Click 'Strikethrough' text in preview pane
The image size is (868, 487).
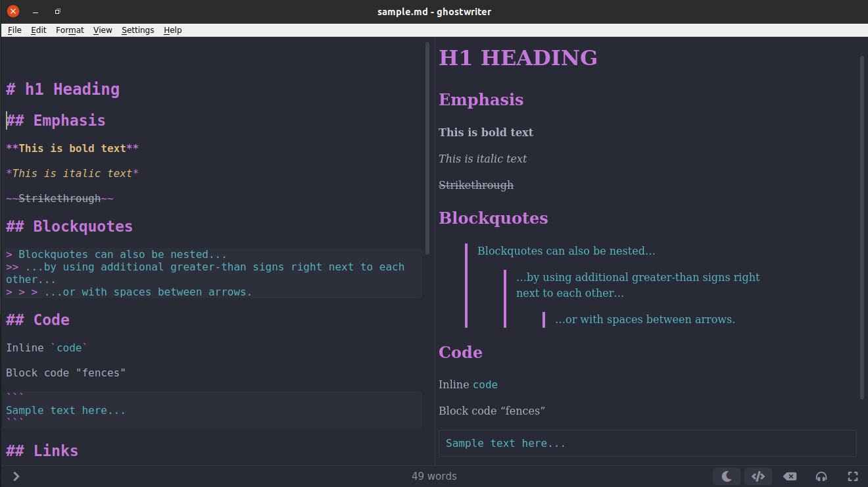coord(476,186)
